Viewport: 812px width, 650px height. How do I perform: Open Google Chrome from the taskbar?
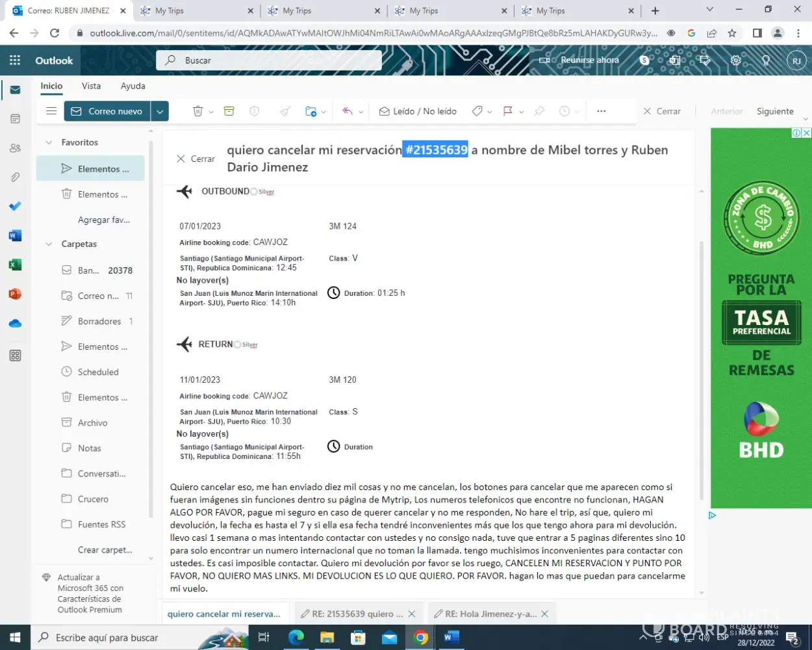(421, 638)
